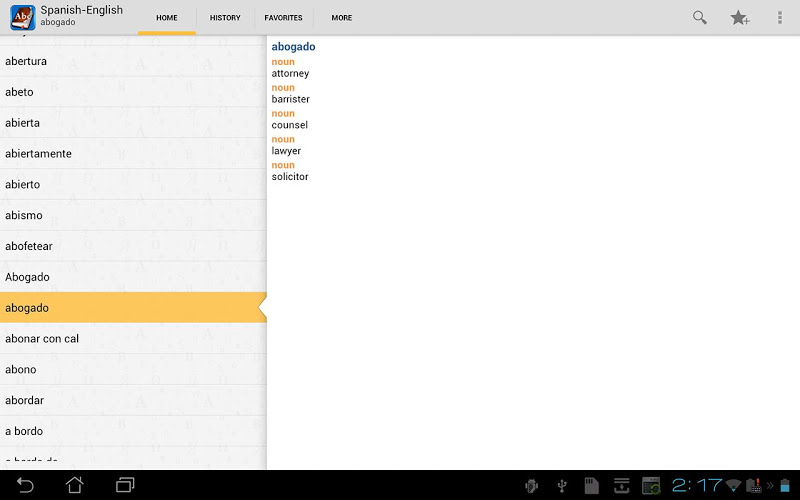This screenshot has width=800, height=500.
Task: Tap the abogado headword in definition pane
Action: point(293,47)
